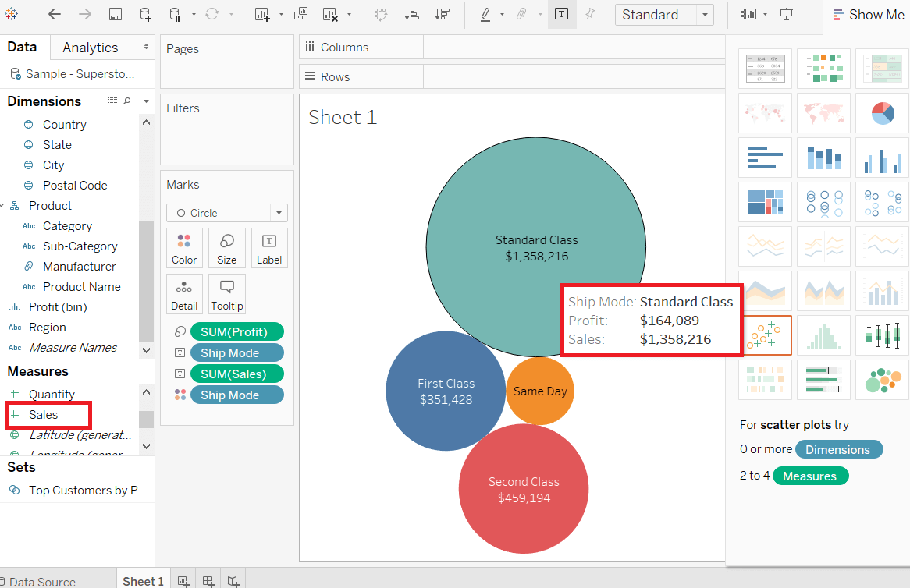Click the Undo back arrow
Image resolution: width=910 pixels, height=588 pixels.
(x=55, y=15)
